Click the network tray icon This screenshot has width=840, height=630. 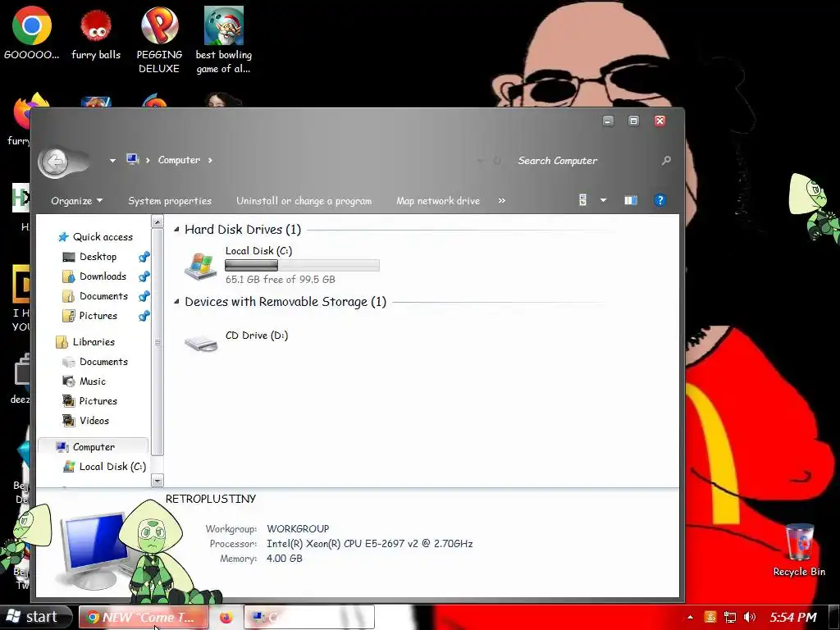point(729,618)
